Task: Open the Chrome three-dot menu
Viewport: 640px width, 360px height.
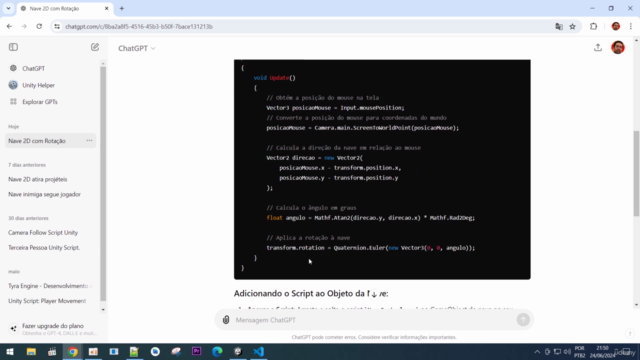Action: [x=631, y=27]
